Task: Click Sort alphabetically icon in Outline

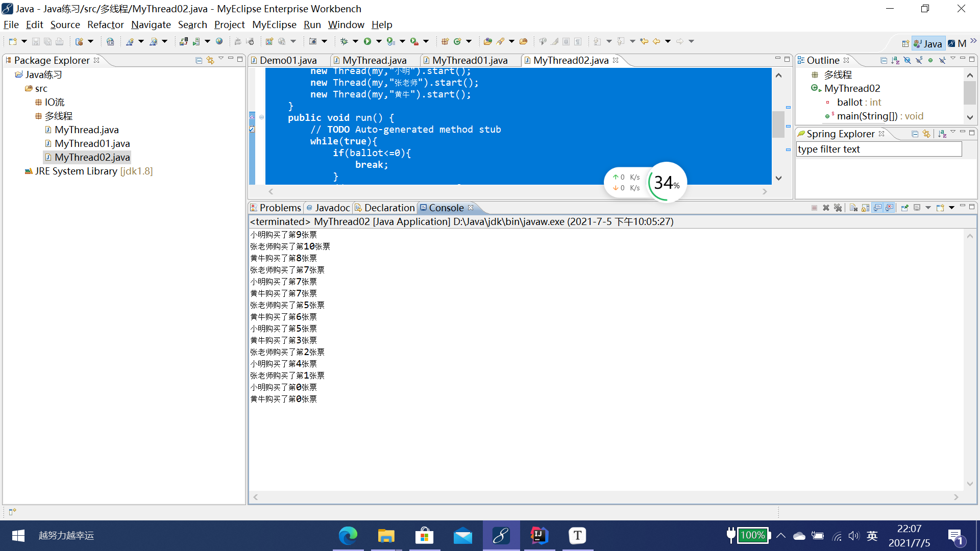Action: 895,60
